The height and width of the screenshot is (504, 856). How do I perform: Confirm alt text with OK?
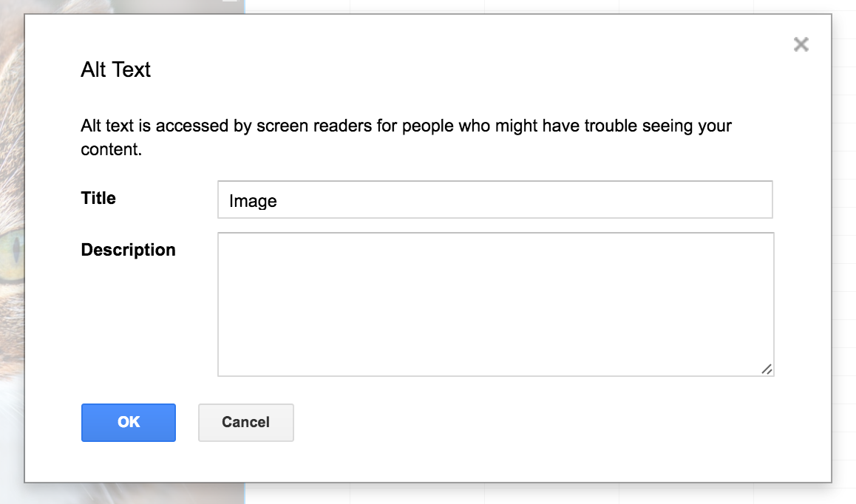[x=128, y=422]
